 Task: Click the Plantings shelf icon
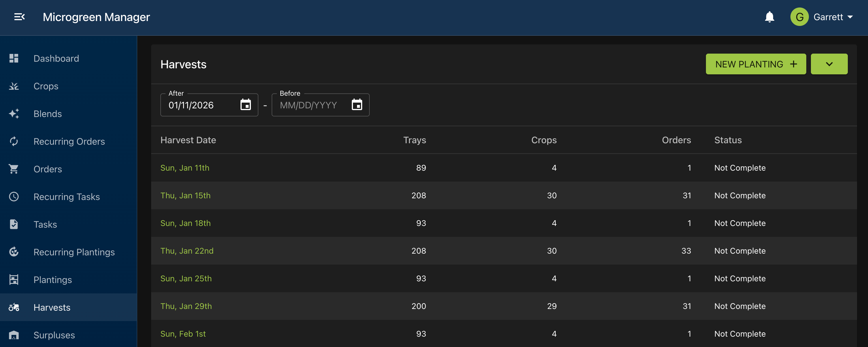point(14,280)
